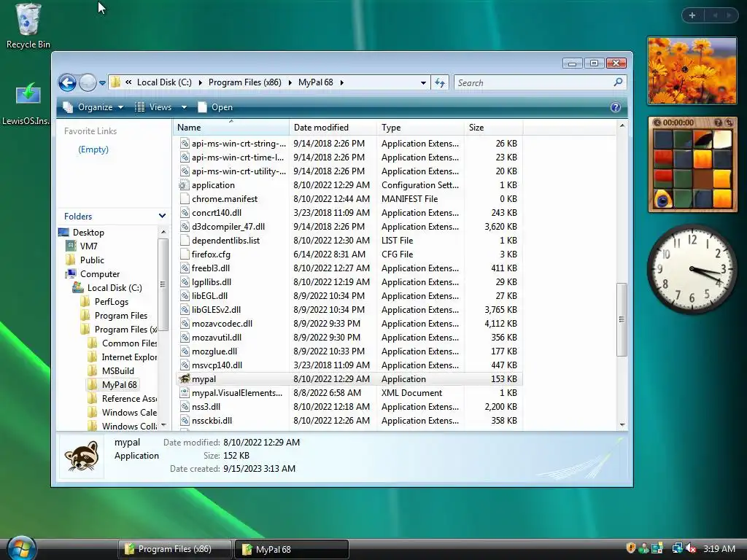
Task: Expand the Views dropdown arrow
Action: [184, 107]
